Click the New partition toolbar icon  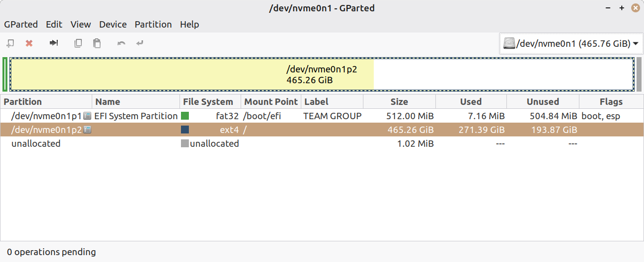(x=10, y=43)
